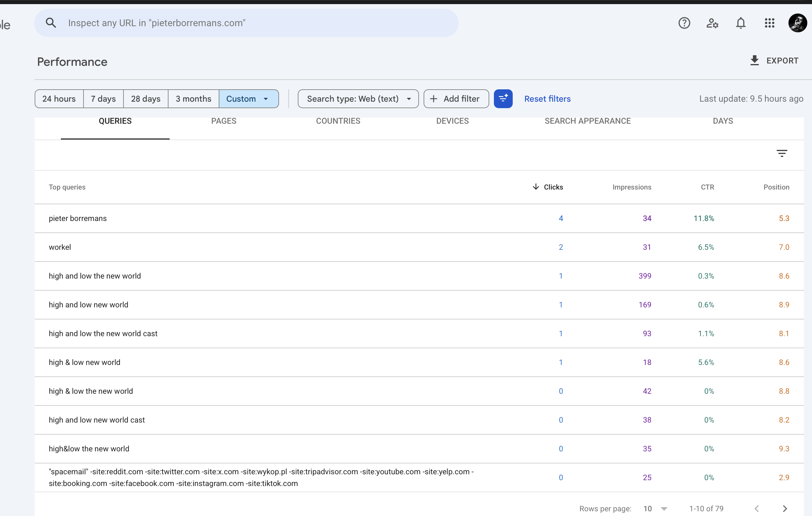Open the notifications bell
Screen dimensions: 812x516
[x=741, y=23]
